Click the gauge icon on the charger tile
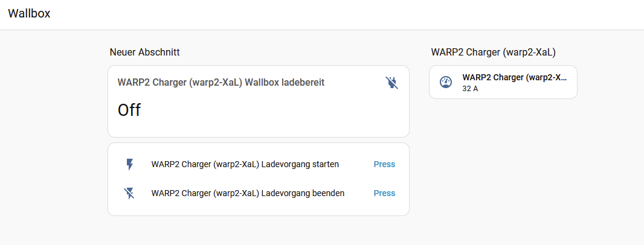This screenshot has width=644, height=245. click(x=446, y=82)
